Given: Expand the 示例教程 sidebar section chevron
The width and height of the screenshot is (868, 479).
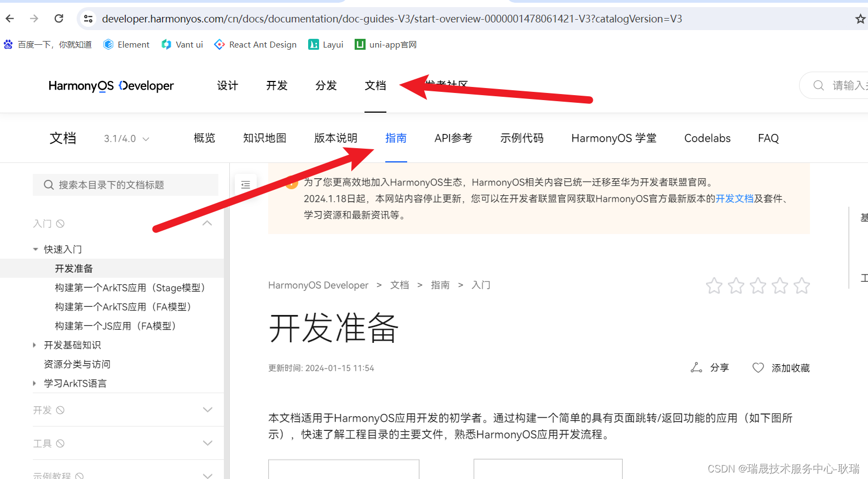Looking at the screenshot, I should pos(207,476).
